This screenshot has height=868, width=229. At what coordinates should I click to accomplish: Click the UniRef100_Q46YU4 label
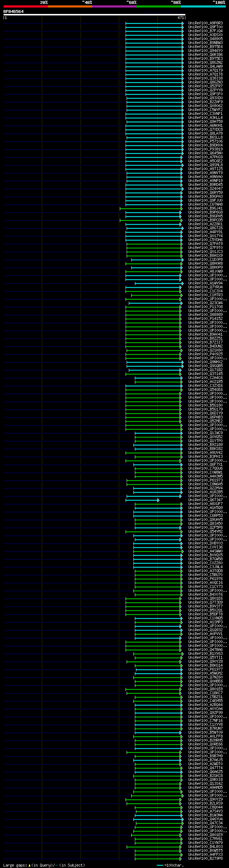point(205,819)
